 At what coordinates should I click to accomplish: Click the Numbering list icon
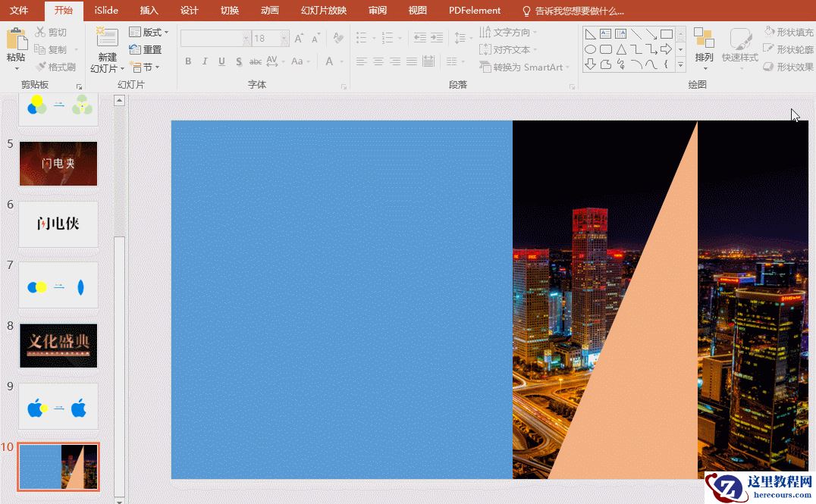pyautogui.click(x=388, y=37)
